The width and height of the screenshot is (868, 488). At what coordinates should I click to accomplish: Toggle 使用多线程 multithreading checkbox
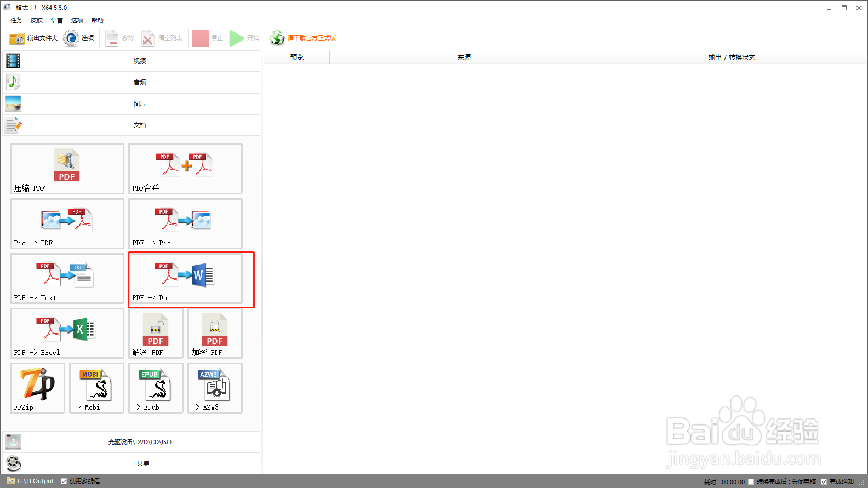pos(64,481)
